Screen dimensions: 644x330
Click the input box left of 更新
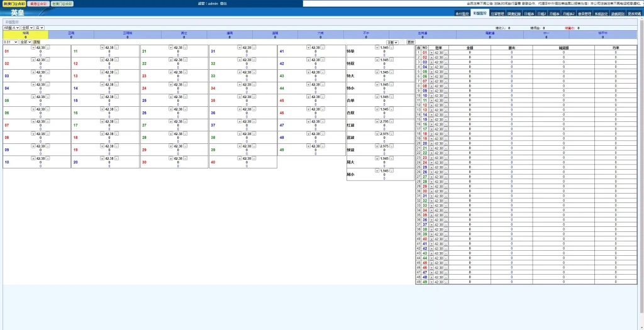click(402, 42)
